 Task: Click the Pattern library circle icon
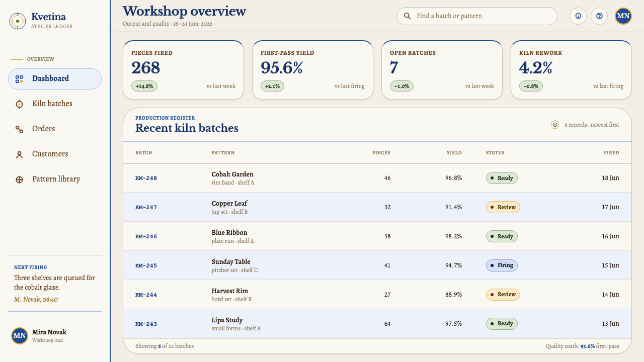[19, 179]
